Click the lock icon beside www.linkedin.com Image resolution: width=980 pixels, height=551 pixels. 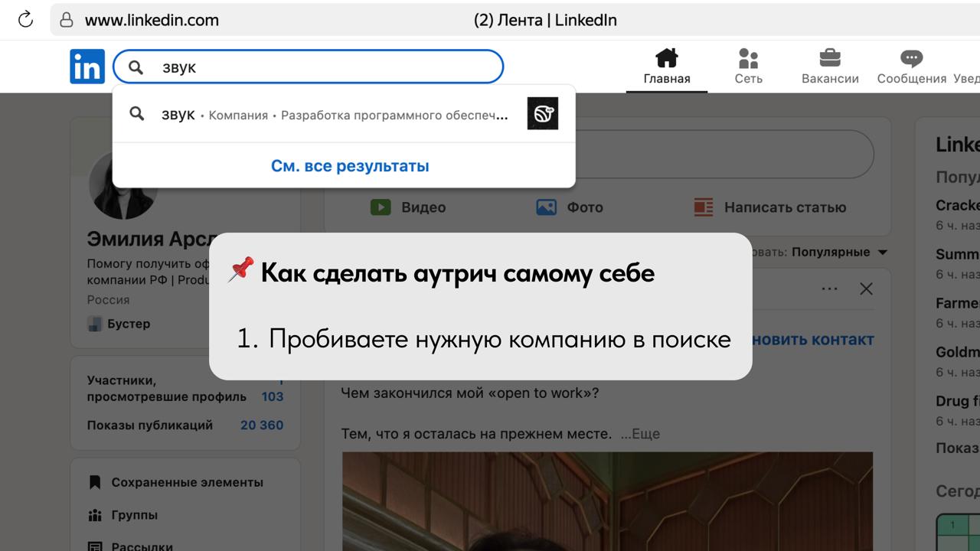point(67,20)
